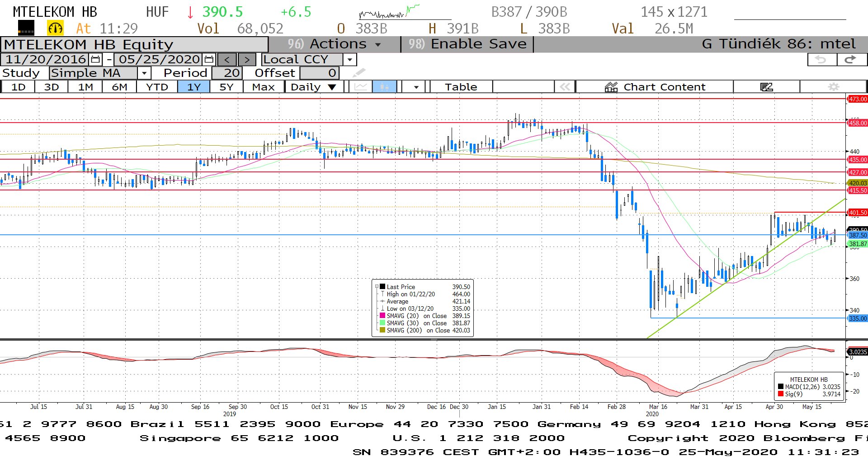868x470 pixels.
Task: Click the 458.00 red price level label
Action: click(x=857, y=123)
